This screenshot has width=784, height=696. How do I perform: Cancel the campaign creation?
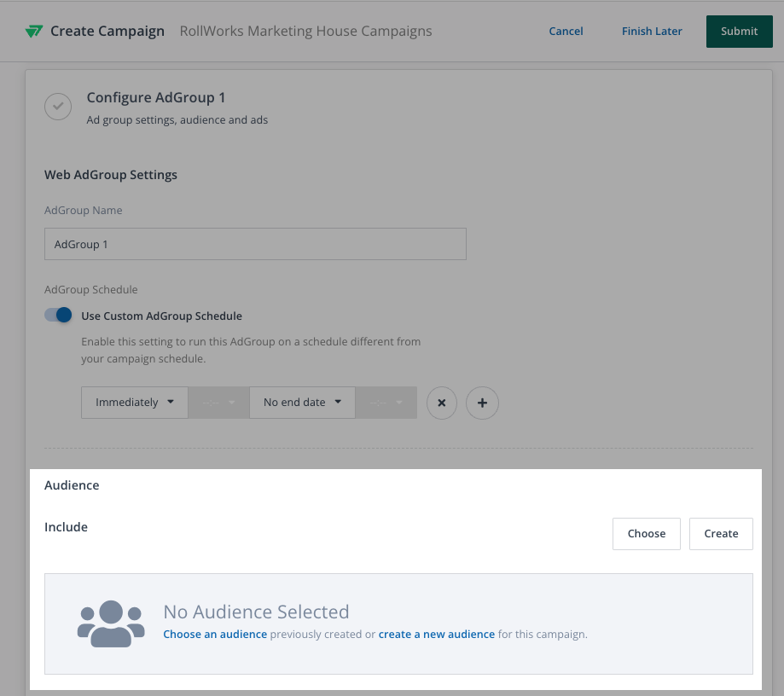coord(566,31)
